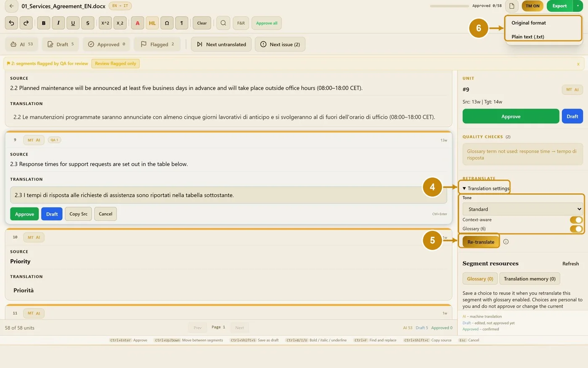Undo the last edit
The height and width of the screenshot is (368, 588).
[11, 23]
